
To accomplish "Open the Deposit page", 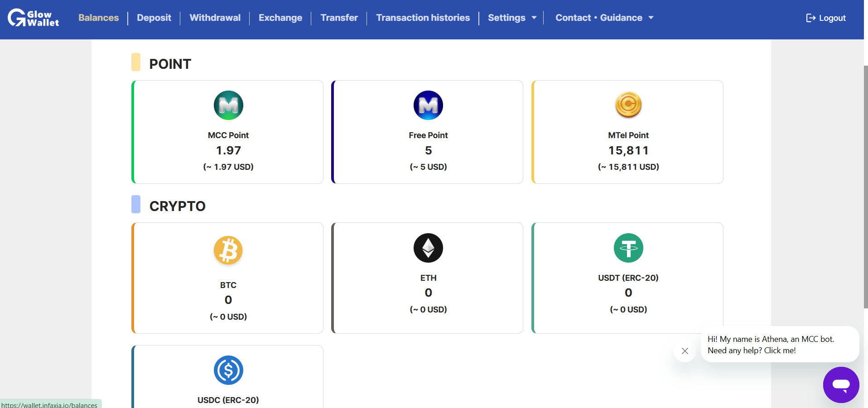I will point(154,18).
